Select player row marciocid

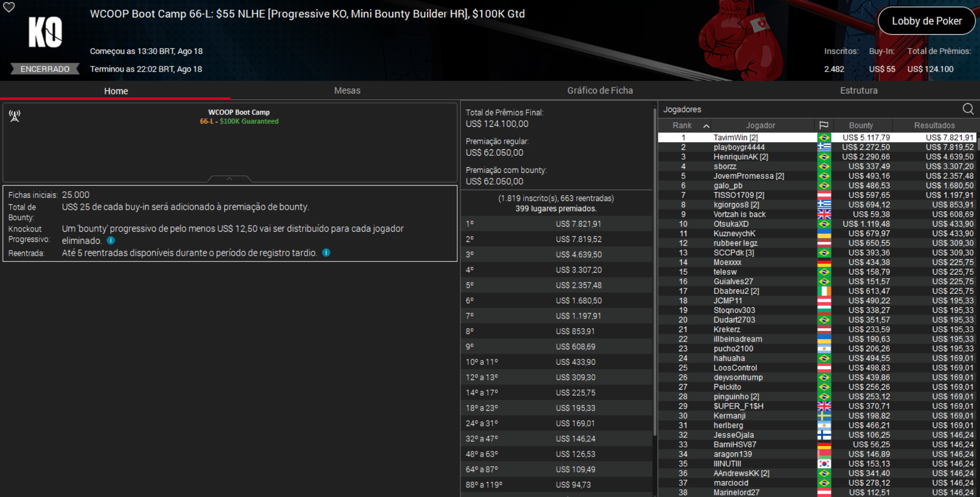[x=817, y=483]
